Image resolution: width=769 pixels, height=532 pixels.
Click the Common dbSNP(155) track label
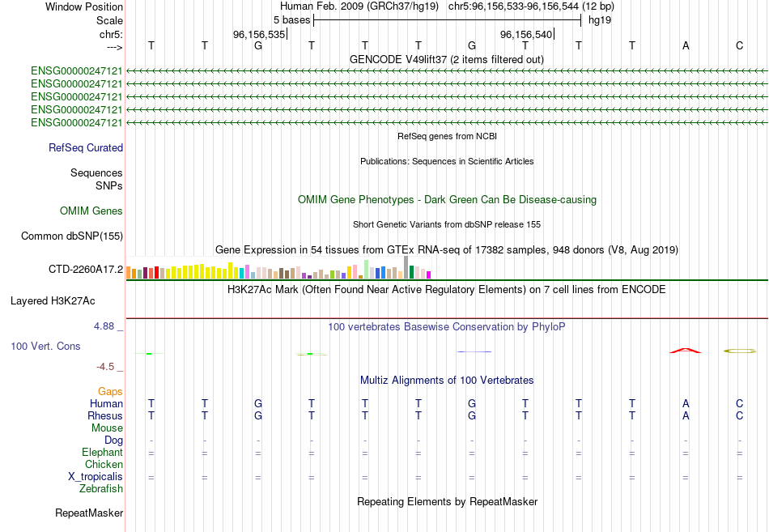coord(72,236)
